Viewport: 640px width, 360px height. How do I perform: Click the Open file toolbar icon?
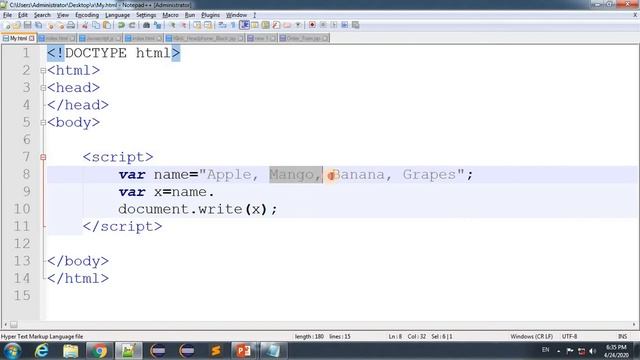pos(16,25)
